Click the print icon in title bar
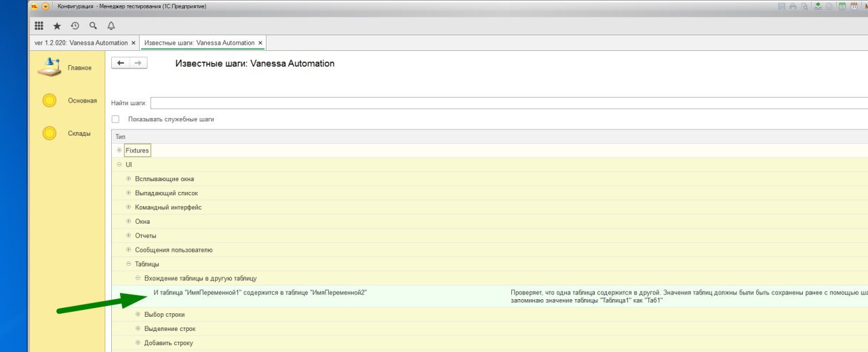 click(793, 6)
